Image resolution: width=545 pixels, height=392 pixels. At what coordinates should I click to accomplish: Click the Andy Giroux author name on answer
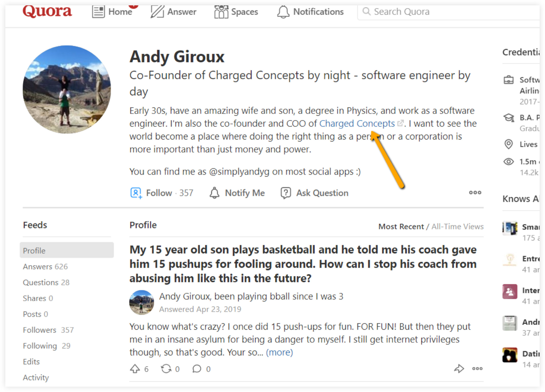click(185, 296)
